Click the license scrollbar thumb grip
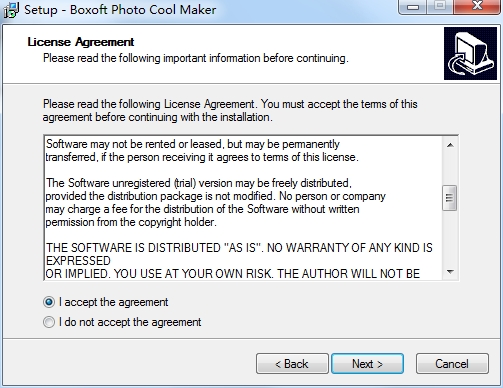Screen dimensions: 503x388 (x=450, y=198)
